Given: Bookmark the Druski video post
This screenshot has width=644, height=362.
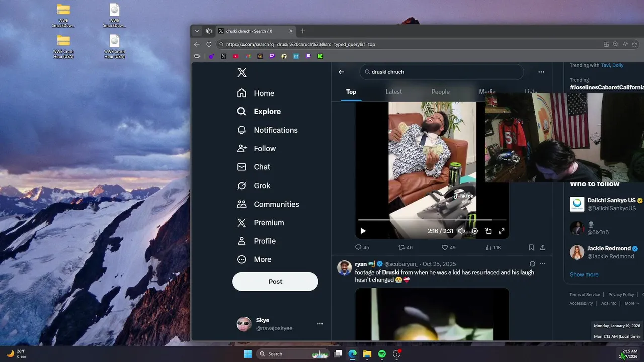Looking at the screenshot, I should [x=531, y=247].
